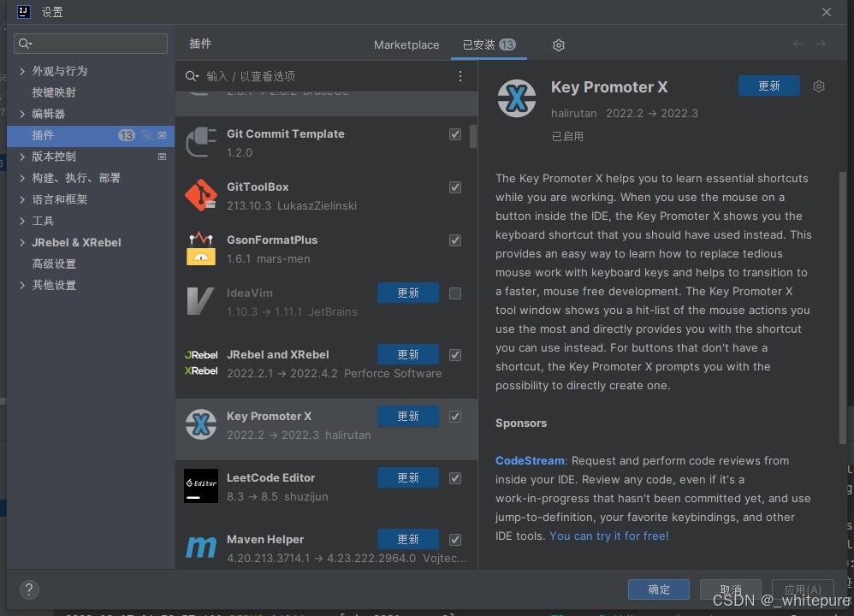Click the JRebel and XRebel plugin icon
Image resolution: width=854 pixels, height=616 pixels.
pyautogui.click(x=201, y=363)
